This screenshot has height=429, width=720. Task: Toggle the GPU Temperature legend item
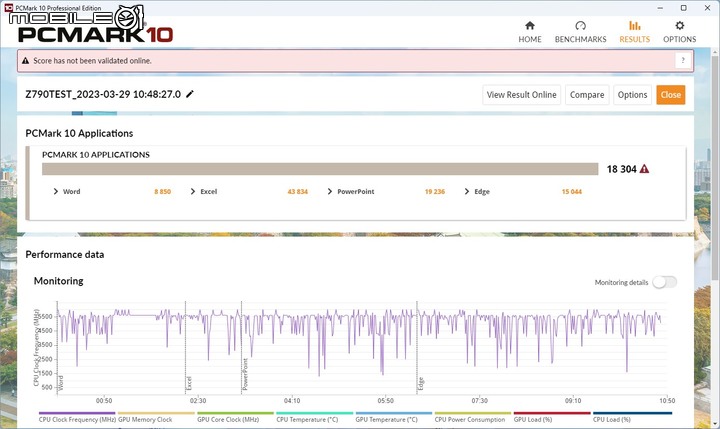(394, 418)
